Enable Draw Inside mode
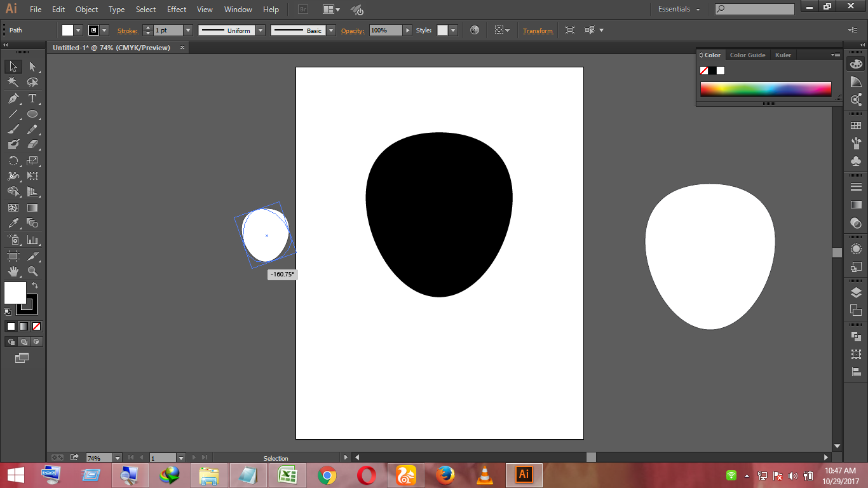 (x=37, y=341)
